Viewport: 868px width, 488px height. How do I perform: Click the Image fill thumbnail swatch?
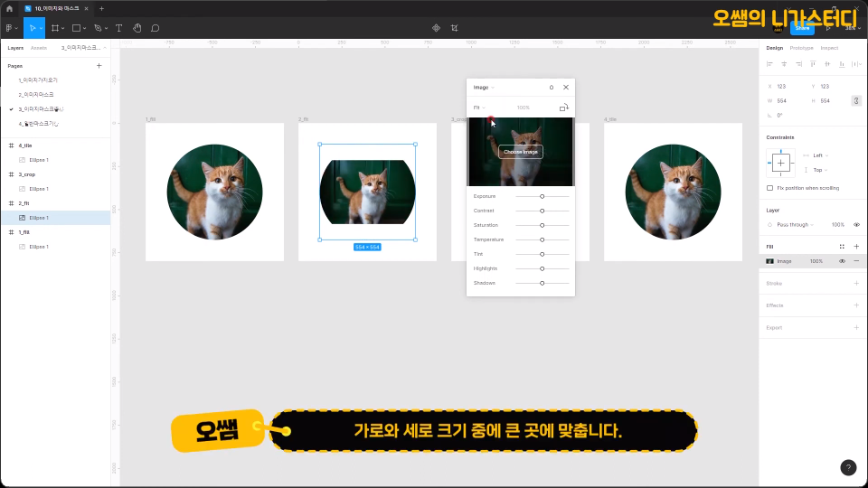click(769, 261)
